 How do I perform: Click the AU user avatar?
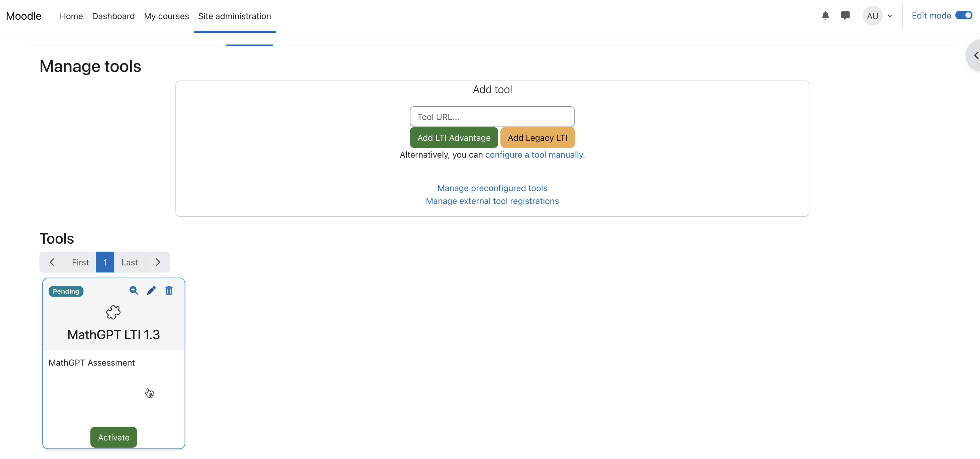(x=872, y=16)
